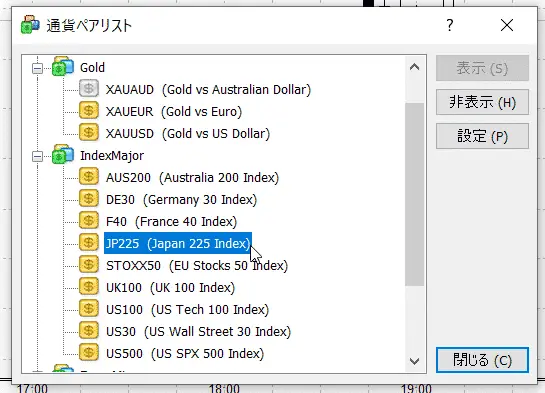Viewport: 545px width, 393px height.
Task: Click the DE30 dollar coin icon
Action: click(89, 199)
